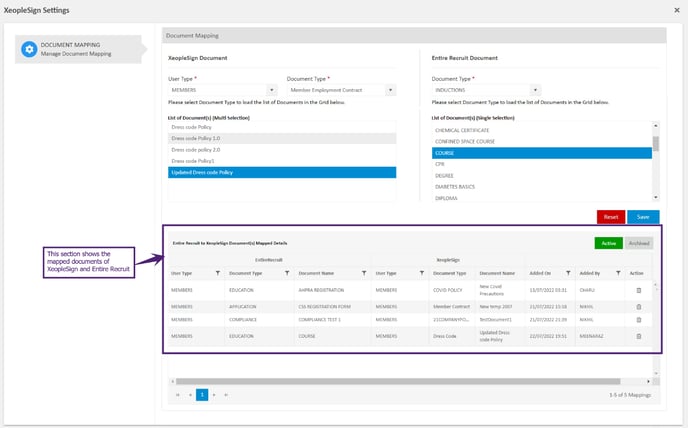Close the XeopleSign Settings dialog

pos(676,10)
